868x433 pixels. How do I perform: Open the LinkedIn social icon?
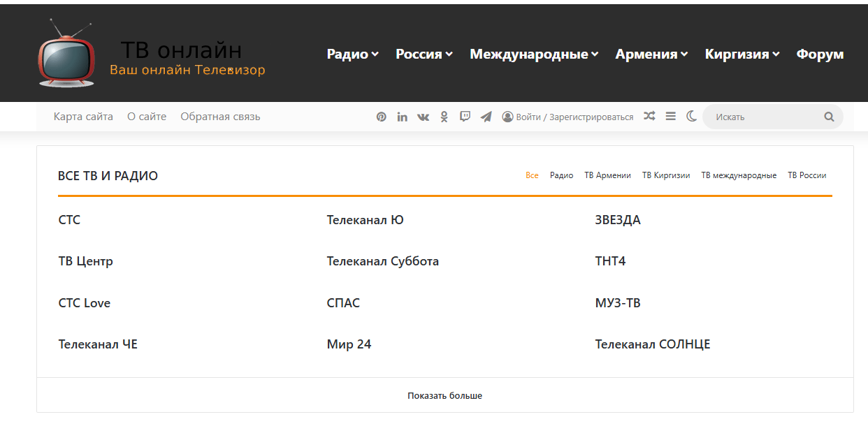402,117
